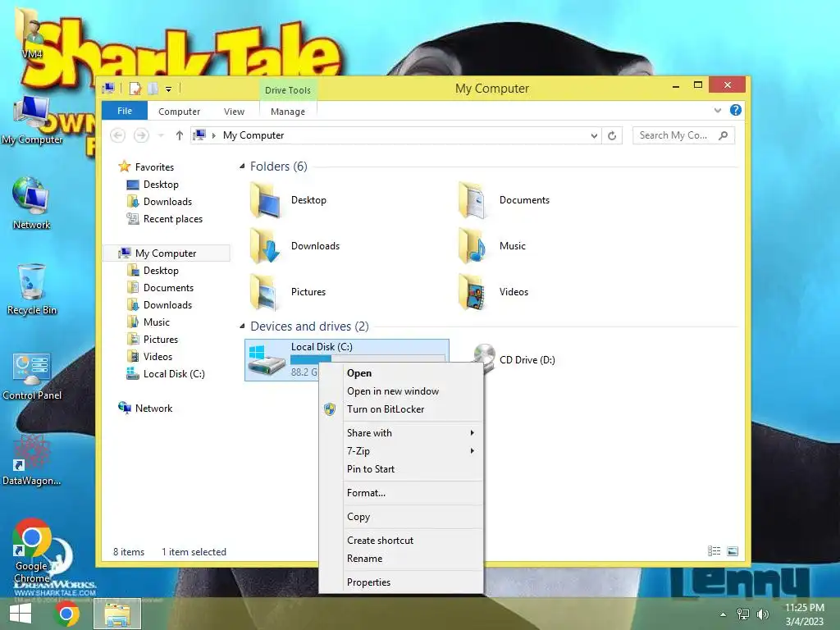840x630 pixels.
Task: Open the Videos folder icon
Action: coord(473,293)
